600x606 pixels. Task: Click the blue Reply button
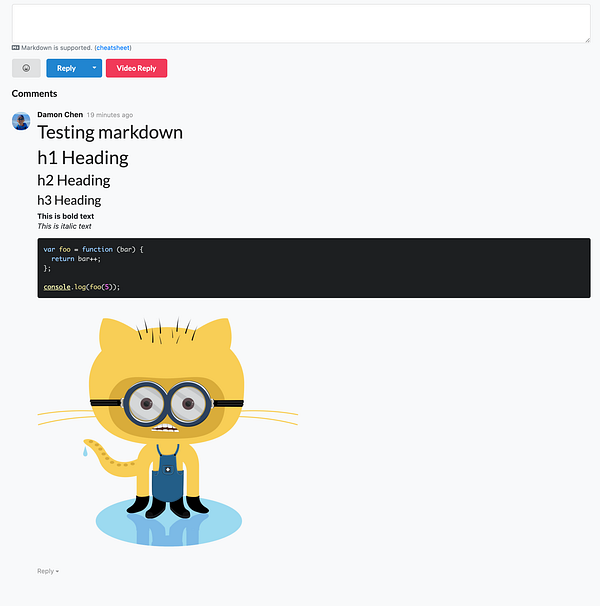pyautogui.click(x=66, y=68)
